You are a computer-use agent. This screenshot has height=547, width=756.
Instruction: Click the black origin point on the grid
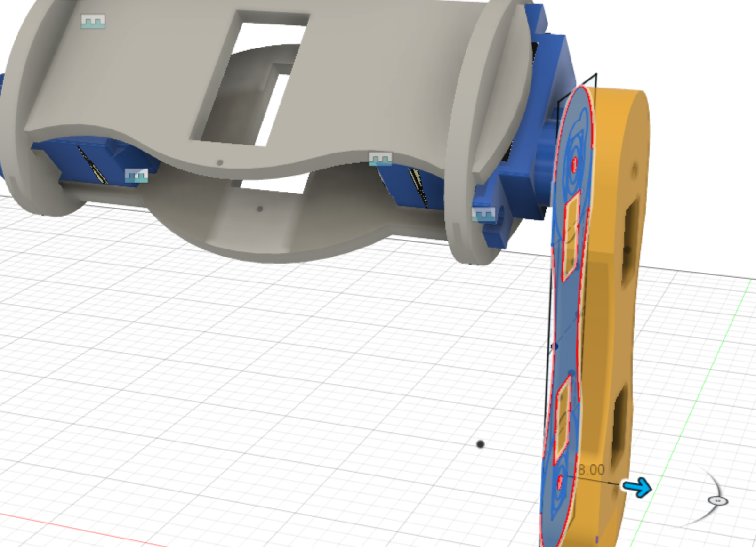[480, 444]
